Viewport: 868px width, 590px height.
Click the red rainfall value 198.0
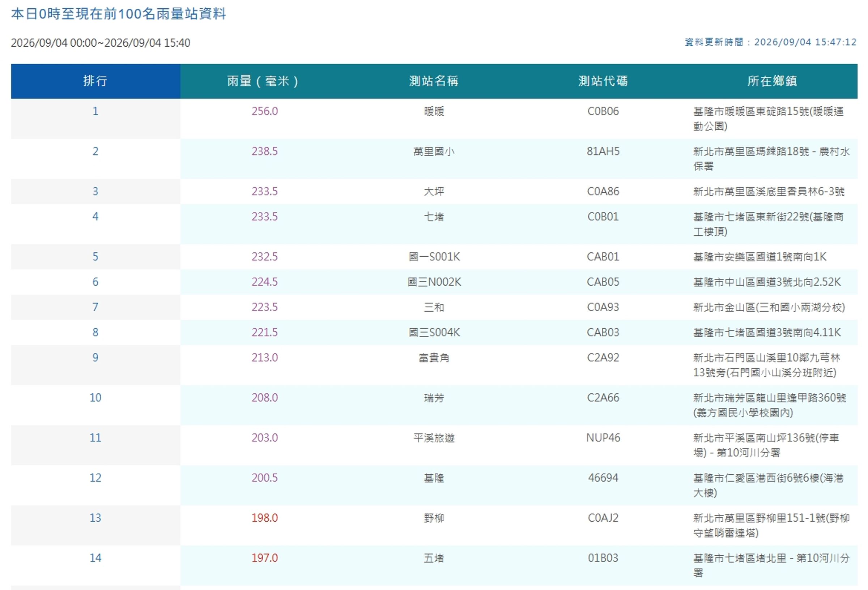[x=264, y=518]
